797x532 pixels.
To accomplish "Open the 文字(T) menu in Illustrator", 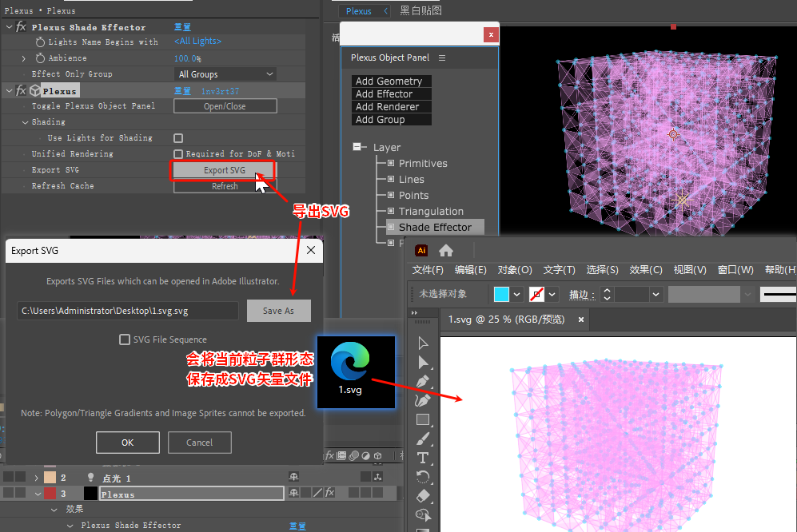I will tap(559, 270).
